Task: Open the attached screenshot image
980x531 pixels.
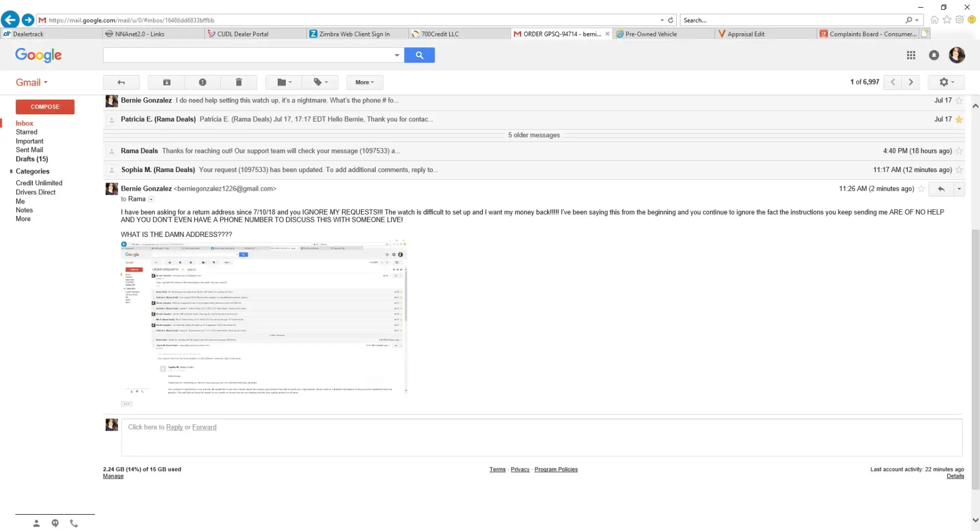Action: pos(264,316)
